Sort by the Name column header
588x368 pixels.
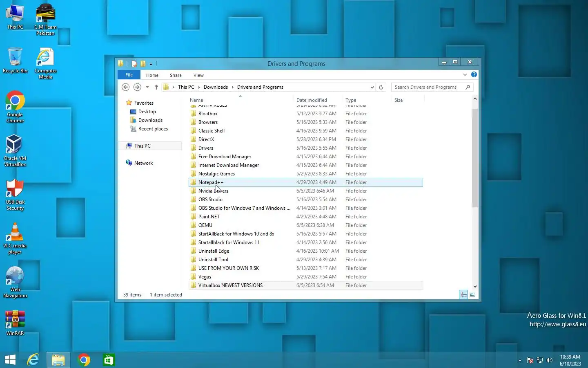click(x=241, y=100)
